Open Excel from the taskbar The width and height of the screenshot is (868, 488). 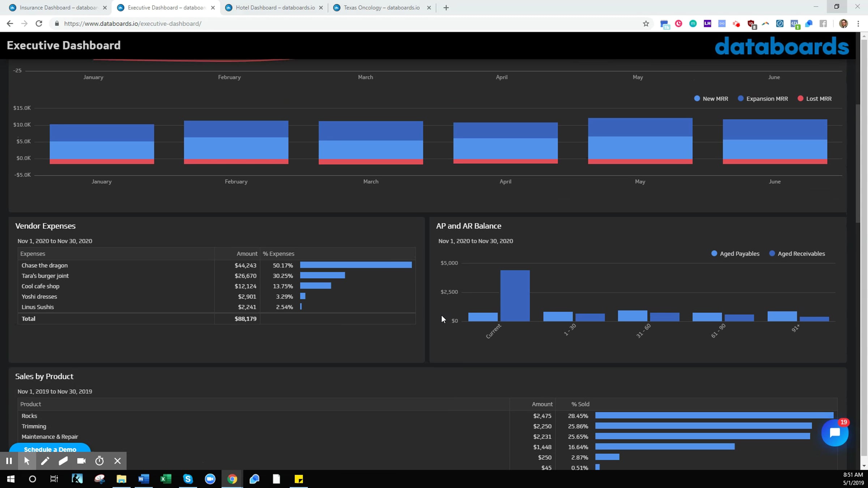coord(166,479)
